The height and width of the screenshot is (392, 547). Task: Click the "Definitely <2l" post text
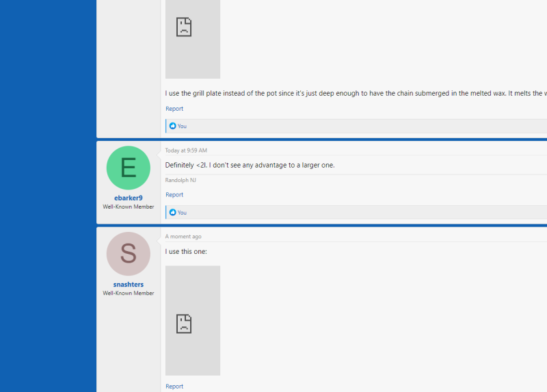coord(250,165)
